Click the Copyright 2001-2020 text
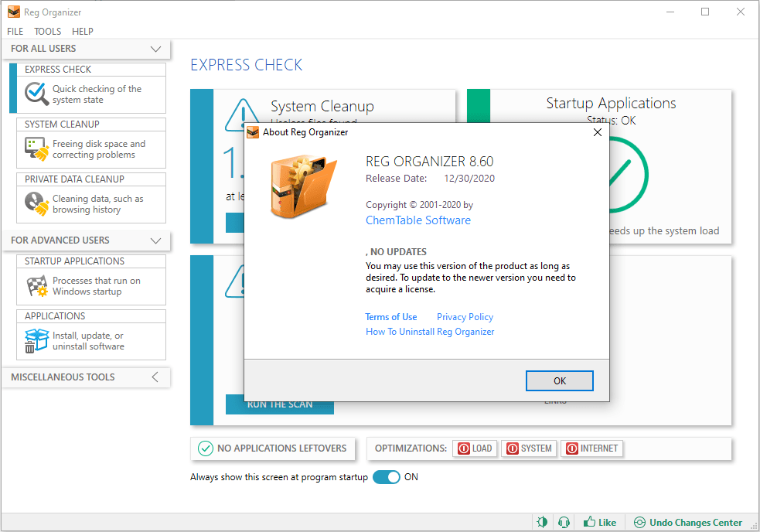The height and width of the screenshot is (532, 760). 419,205
